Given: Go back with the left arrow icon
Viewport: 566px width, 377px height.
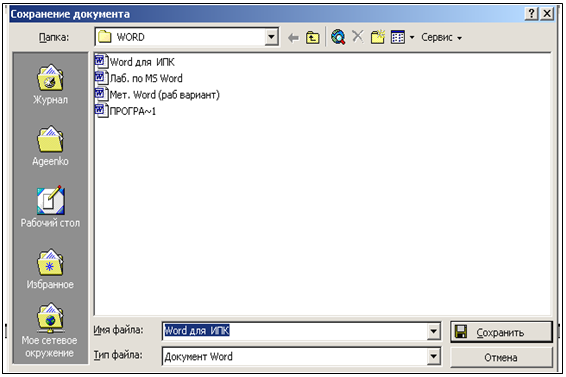Looking at the screenshot, I should 293,37.
